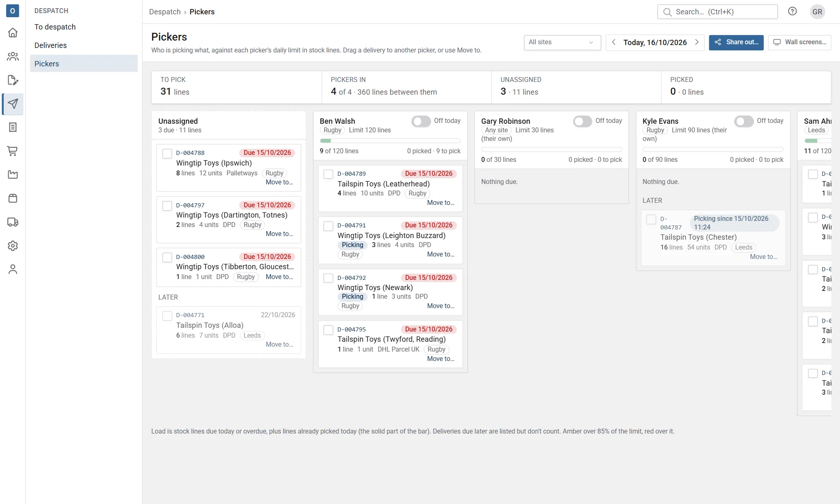Open the home icon in sidebar
840x504 pixels.
click(13, 32)
